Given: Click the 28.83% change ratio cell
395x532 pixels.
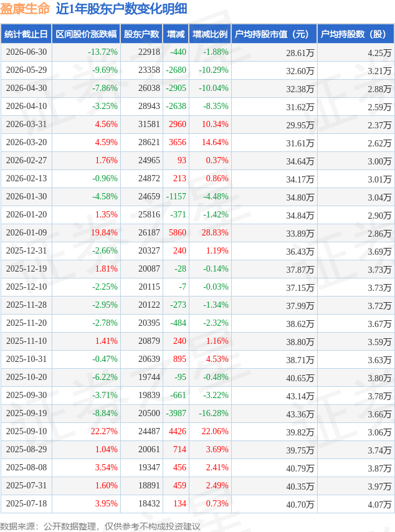Looking at the screenshot, I should [215, 232].
